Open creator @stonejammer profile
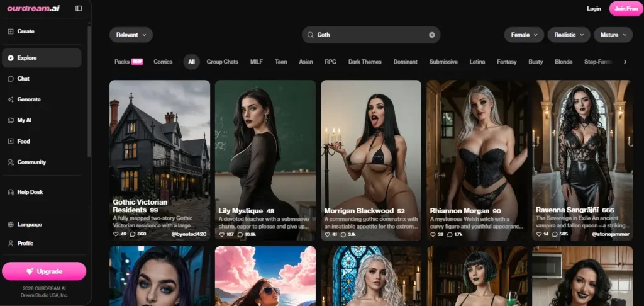The height and width of the screenshot is (306, 644). pyautogui.click(x=611, y=234)
